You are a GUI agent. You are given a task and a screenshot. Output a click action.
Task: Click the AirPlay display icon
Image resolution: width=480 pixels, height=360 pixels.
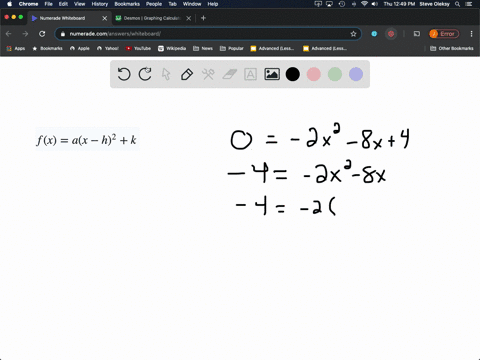click(x=329, y=4)
